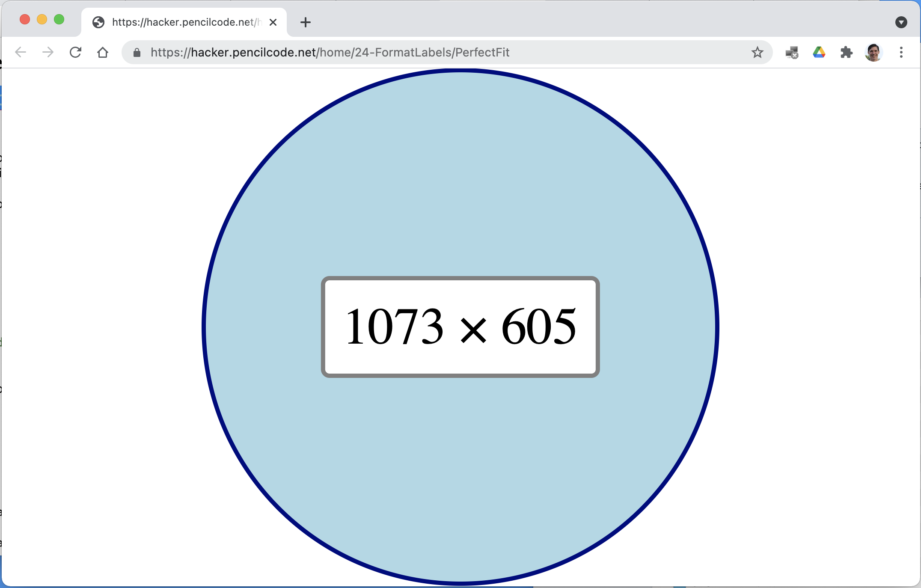Open a new tab
Screen dimensions: 921x588
(x=306, y=22)
